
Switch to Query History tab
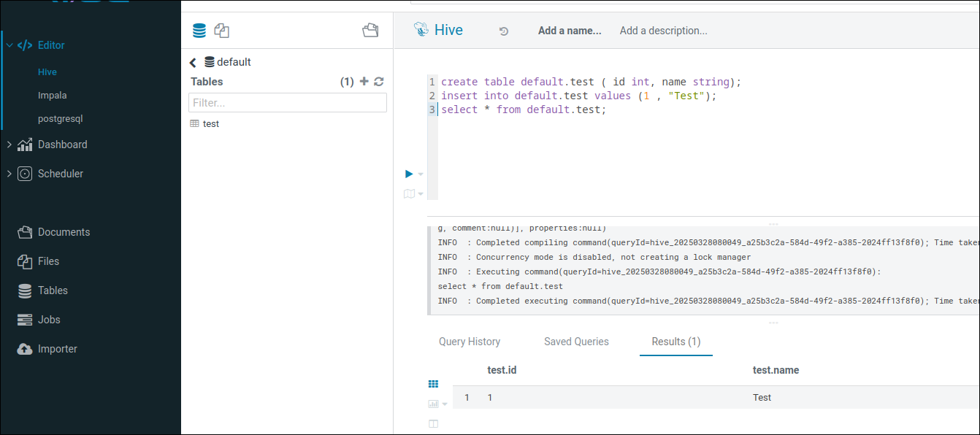470,342
